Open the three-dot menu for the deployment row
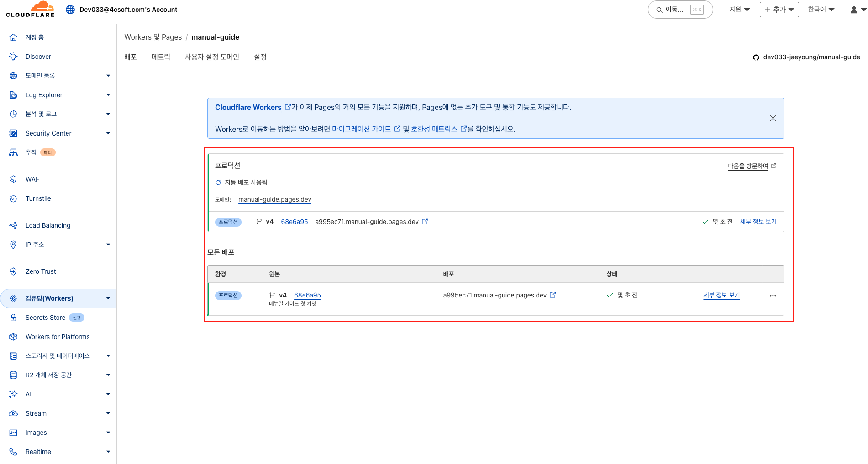This screenshot has height=464, width=868. 773,296
